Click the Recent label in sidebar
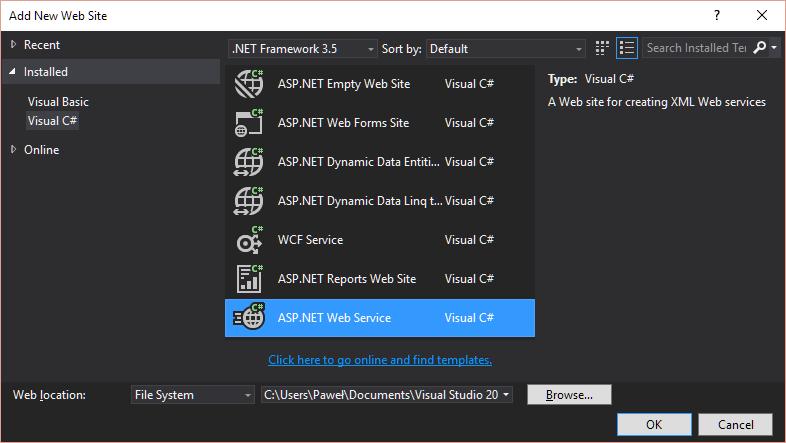Image resolution: width=786 pixels, height=443 pixels. [42, 45]
